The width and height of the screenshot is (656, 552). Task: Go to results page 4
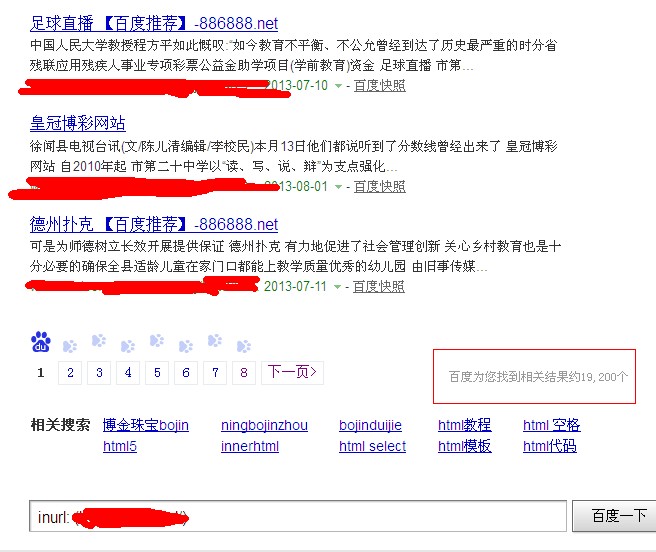(128, 373)
